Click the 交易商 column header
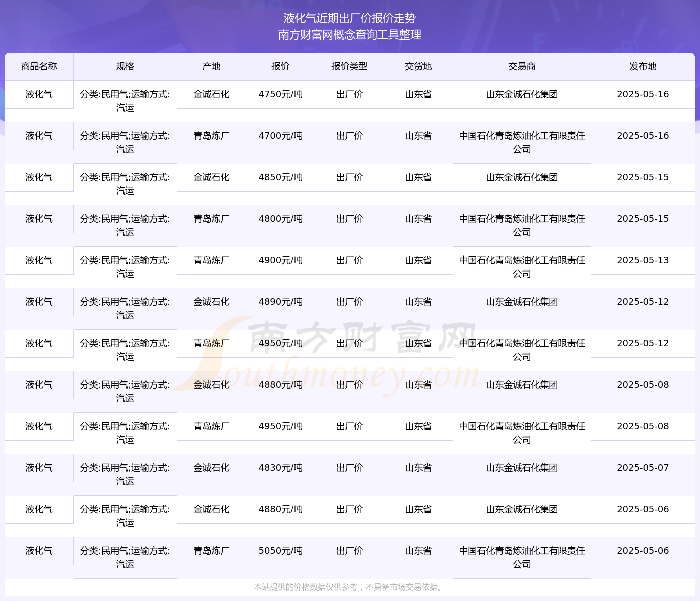This screenshot has width=700, height=601. (522, 66)
